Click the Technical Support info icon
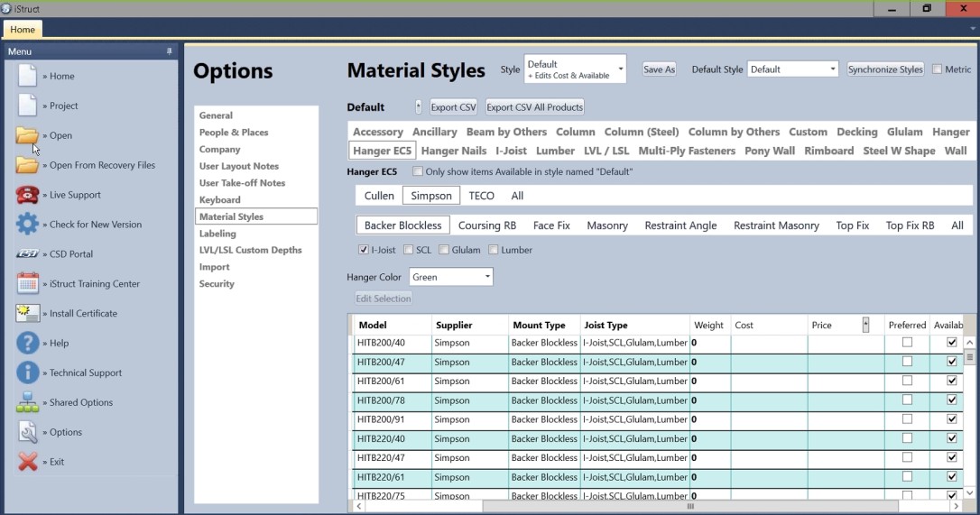Viewport: 980px width, 515px height. [x=27, y=372]
